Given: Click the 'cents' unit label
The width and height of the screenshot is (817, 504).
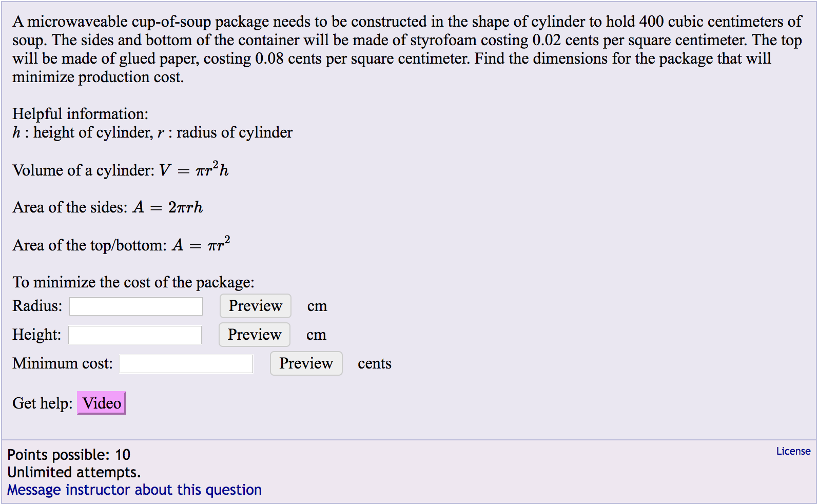Looking at the screenshot, I should (x=375, y=363).
